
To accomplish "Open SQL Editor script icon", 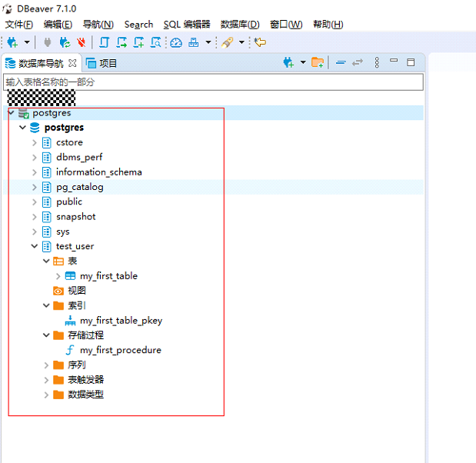I will point(105,42).
